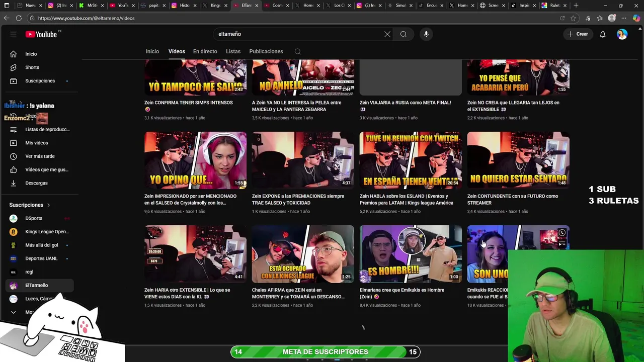Viewport: 644px width, 362px height.
Task: Click in the search field containing eltameño
Action: [x=298, y=34]
